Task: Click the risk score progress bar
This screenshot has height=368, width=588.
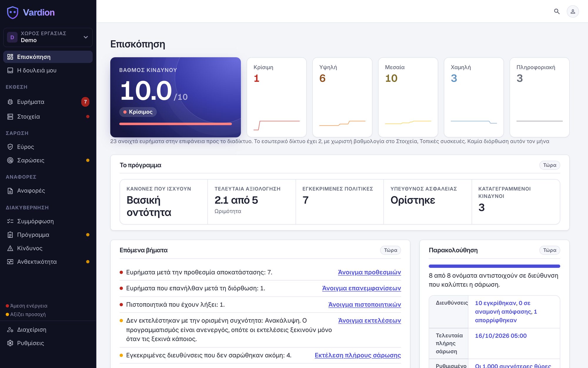Action: coord(176,124)
